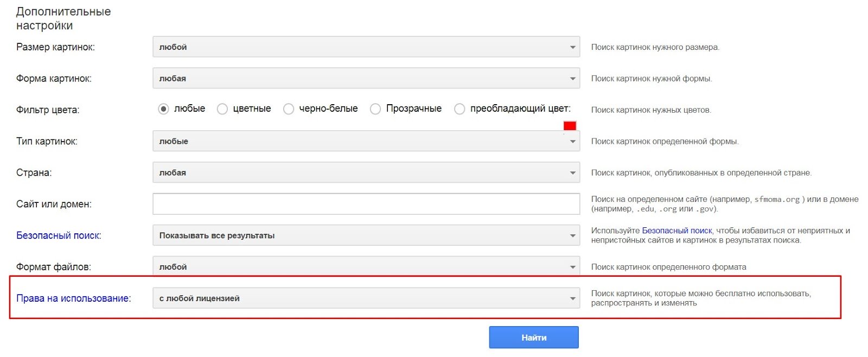Viewport: 868px width, 357px height.
Task: Expand the Формат файлов dropdown
Action: coord(366,266)
